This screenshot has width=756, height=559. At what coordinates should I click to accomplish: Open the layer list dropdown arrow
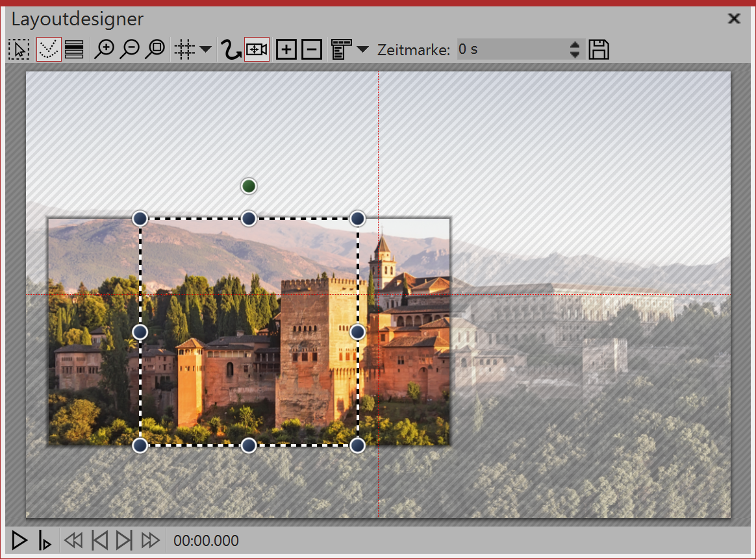(x=362, y=49)
